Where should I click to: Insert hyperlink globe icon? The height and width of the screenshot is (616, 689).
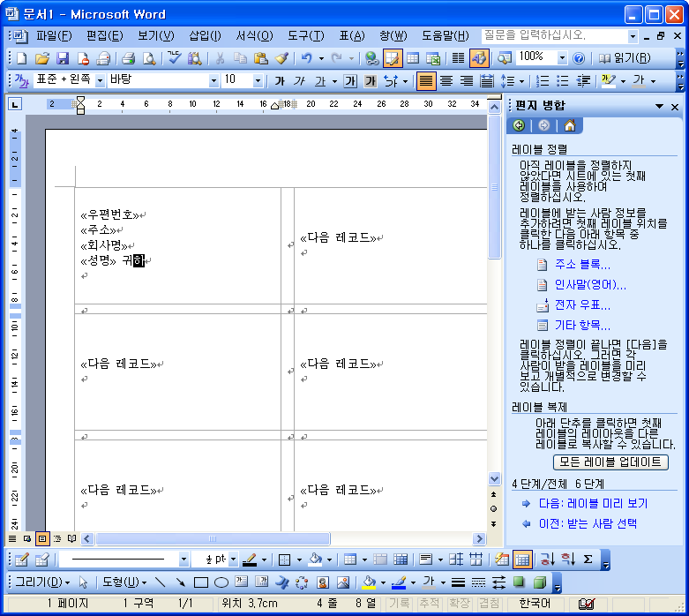point(371,58)
